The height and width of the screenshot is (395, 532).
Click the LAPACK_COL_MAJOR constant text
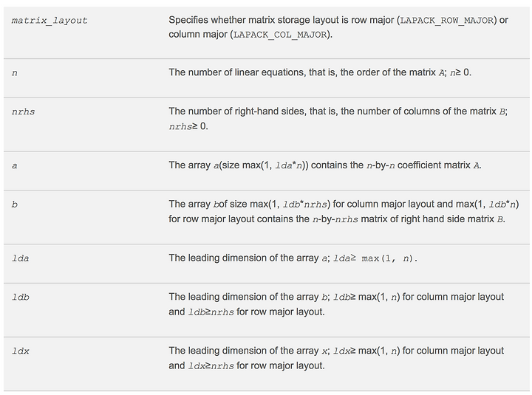coord(280,35)
